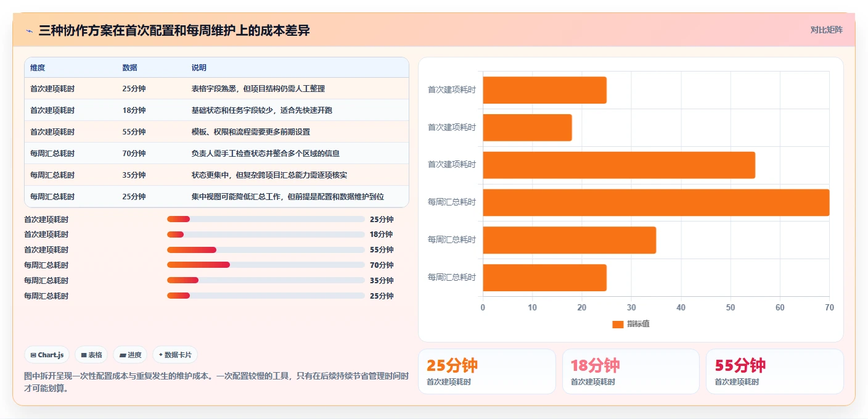
Task: Click 55分钟 in the table's 数据 column
Action: coord(134,131)
